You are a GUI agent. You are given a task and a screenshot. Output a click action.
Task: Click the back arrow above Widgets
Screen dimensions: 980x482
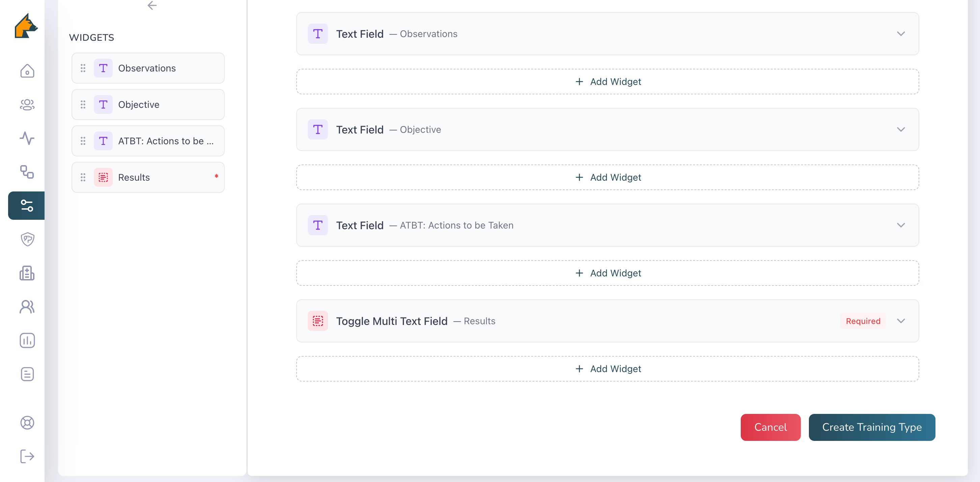click(x=152, y=5)
